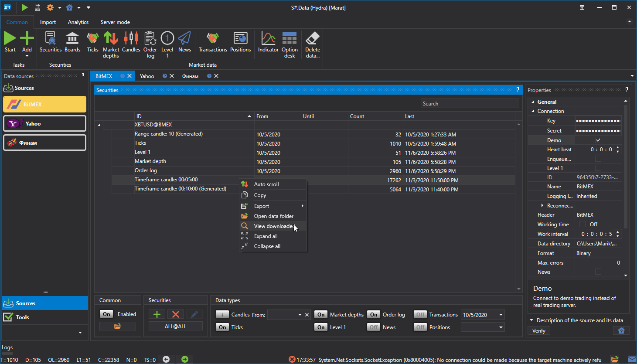Viewport: 637px width, 364px height.
Task: Collapse Description of the source section
Action: click(531, 320)
